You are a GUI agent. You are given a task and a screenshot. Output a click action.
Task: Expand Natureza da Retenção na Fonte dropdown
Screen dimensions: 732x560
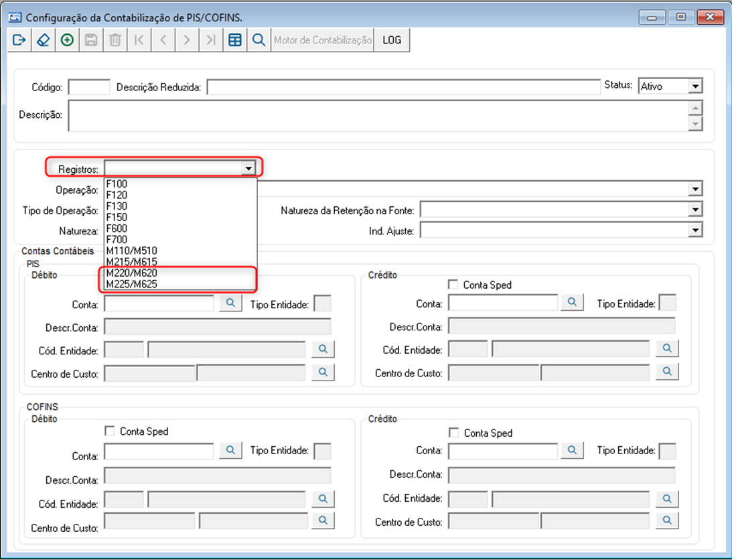(695, 210)
